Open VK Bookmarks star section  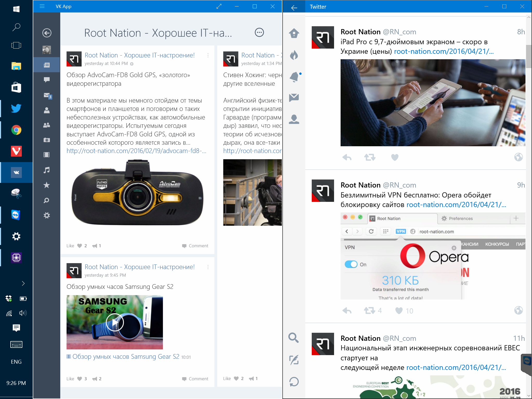[x=47, y=185]
